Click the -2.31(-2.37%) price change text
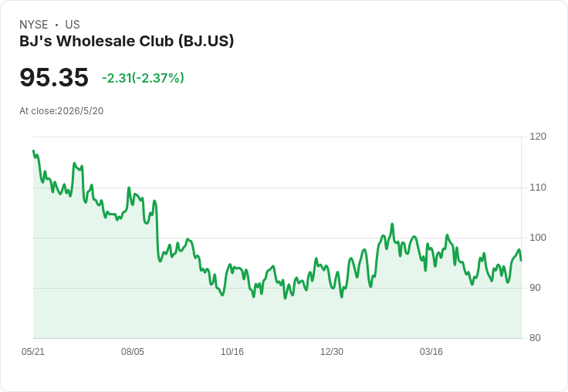Image resolution: width=568 pixels, height=392 pixels. 143,78
